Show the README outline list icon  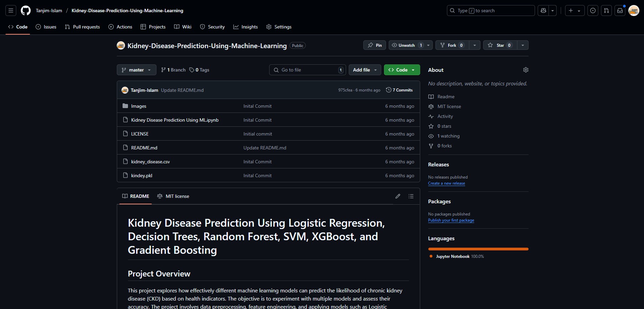click(x=411, y=196)
